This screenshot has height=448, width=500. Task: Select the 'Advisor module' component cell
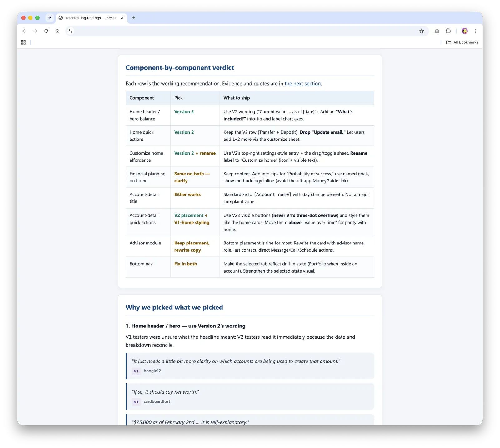coord(148,247)
